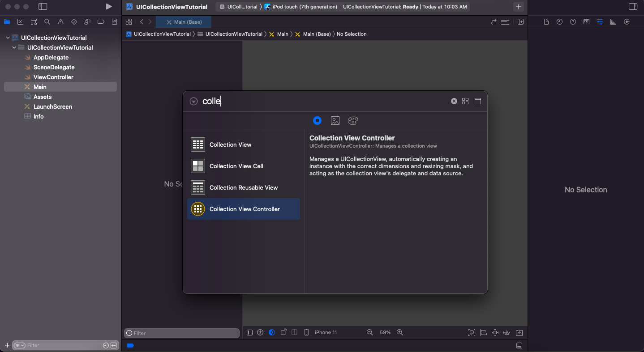Open the Identity inspector

(586, 21)
